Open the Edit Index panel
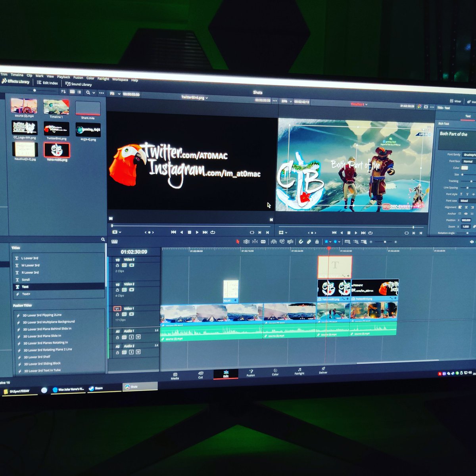 pos(48,83)
